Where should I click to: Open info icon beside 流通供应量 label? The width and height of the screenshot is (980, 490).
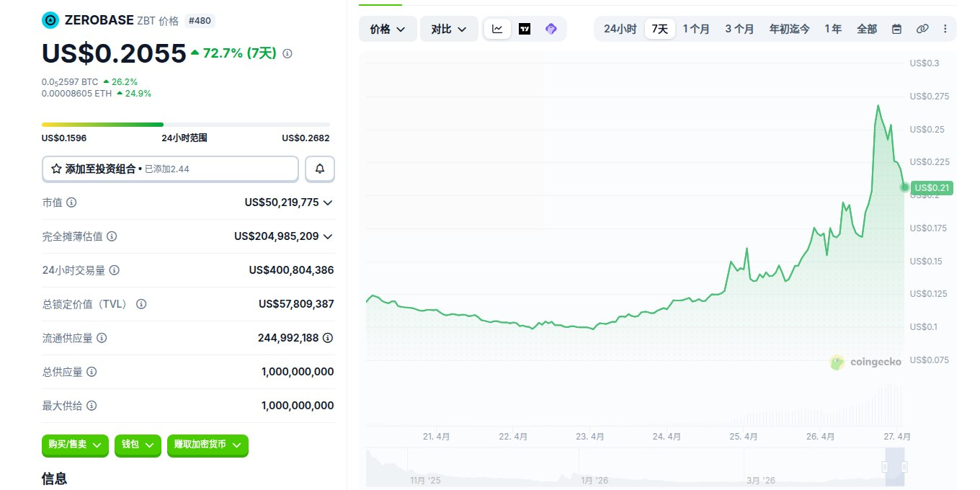click(102, 338)
